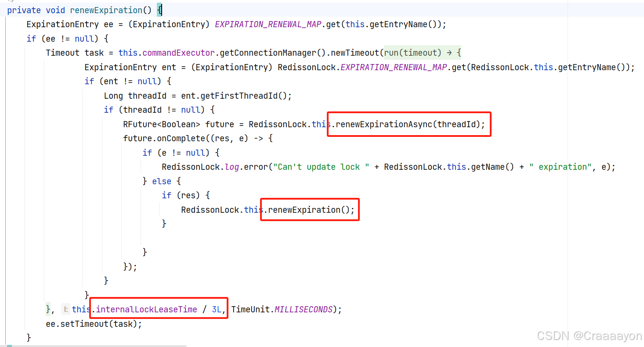Click the MILLISECONDS constant
The height and width of the screenshot is (347, 644).
pos(304,309)
